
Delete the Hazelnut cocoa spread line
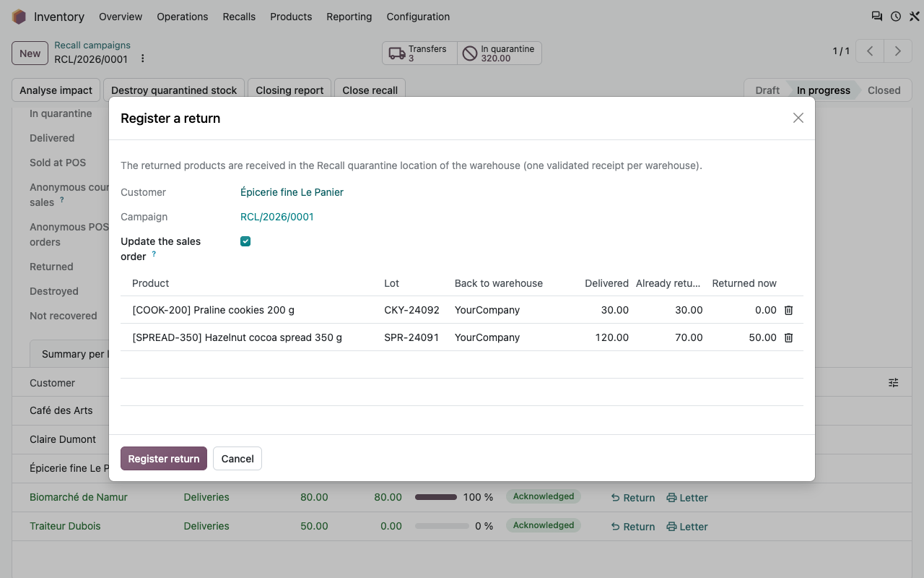(x=788, y=337)
